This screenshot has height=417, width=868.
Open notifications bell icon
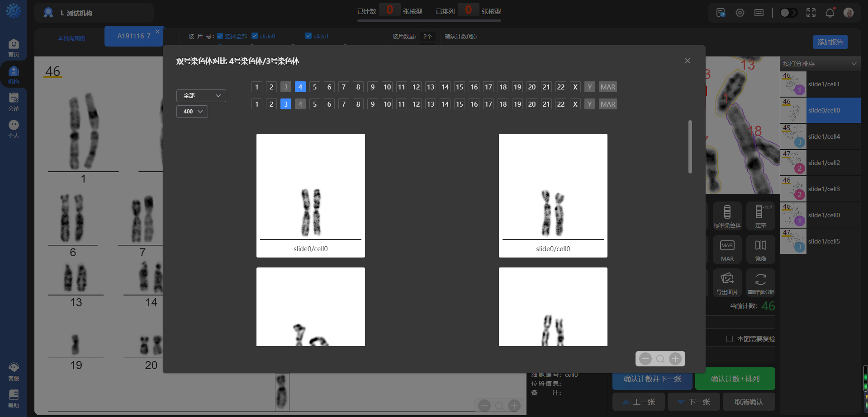pos(830,13)
